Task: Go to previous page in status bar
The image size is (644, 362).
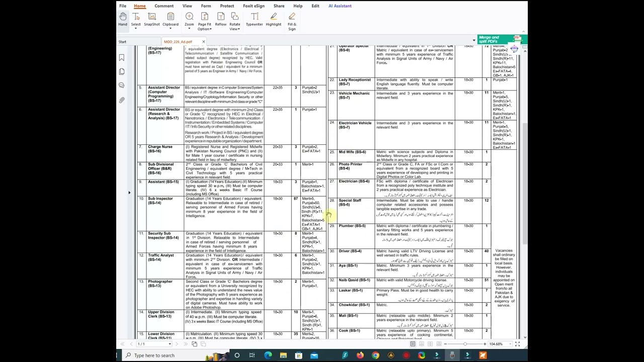Action: tap(131, 344)
